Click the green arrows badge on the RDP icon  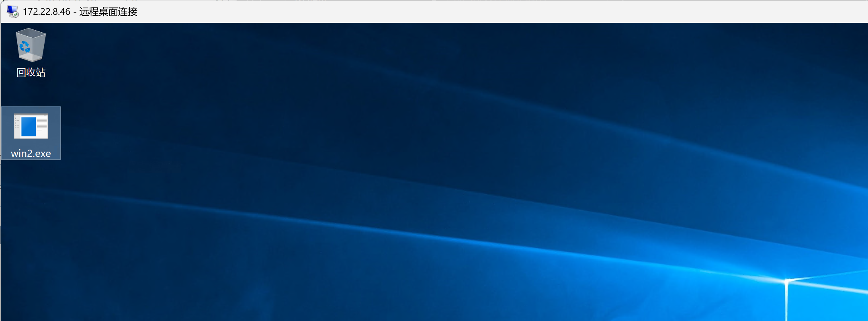click(x=16, y=14)
